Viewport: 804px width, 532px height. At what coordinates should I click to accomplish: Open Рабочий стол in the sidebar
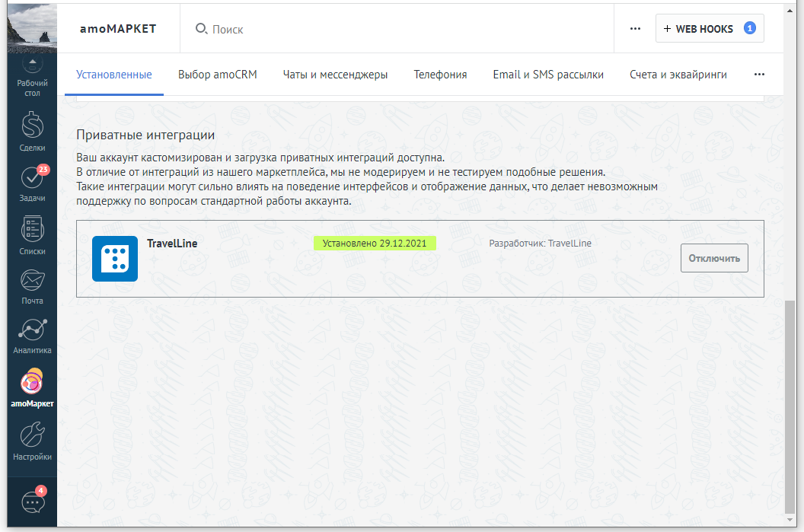[x=32, y=77]
